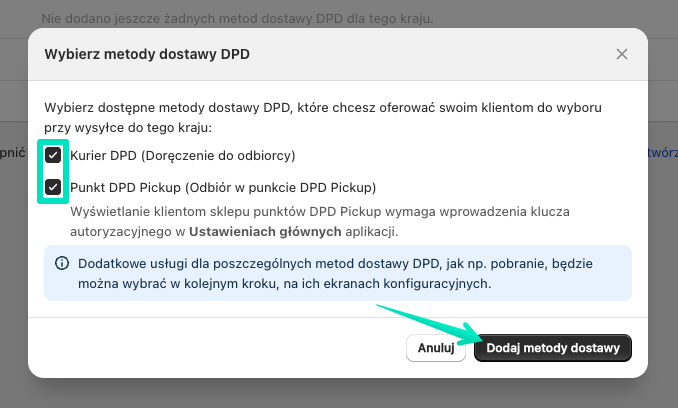Cancel the dialog with Anuluj
Viewport: 678px width, 408px height.
point(436,348)
